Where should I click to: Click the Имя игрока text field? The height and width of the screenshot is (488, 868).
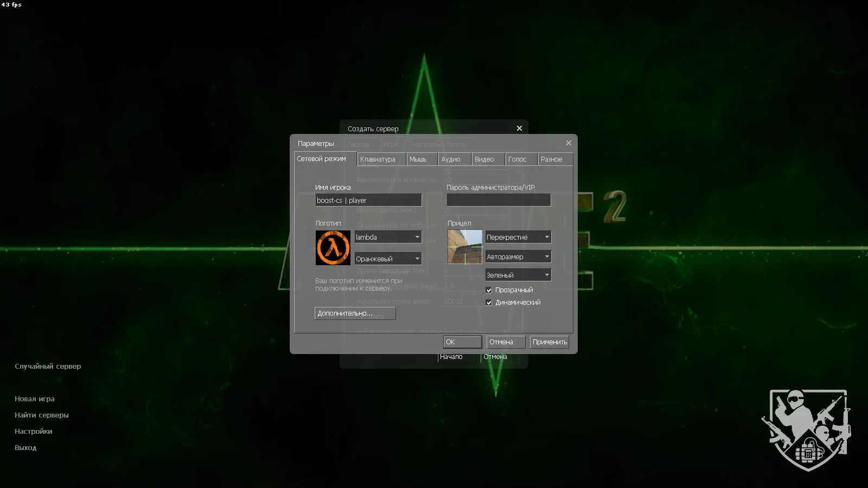tap(368, 201)
